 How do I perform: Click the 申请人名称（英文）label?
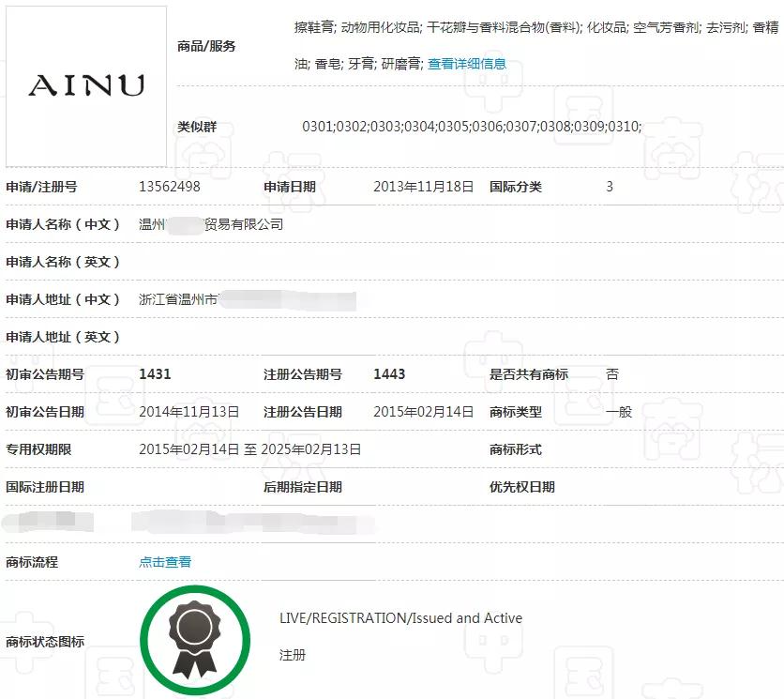pos(63,262)
